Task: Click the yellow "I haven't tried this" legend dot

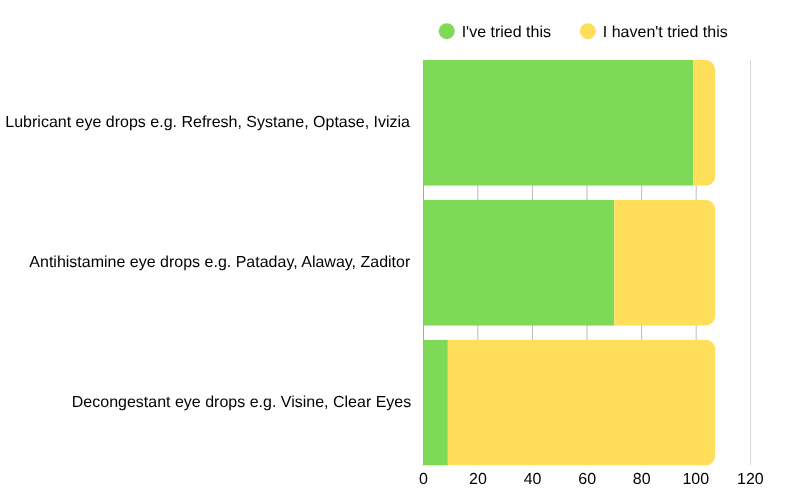Action: 588,31
